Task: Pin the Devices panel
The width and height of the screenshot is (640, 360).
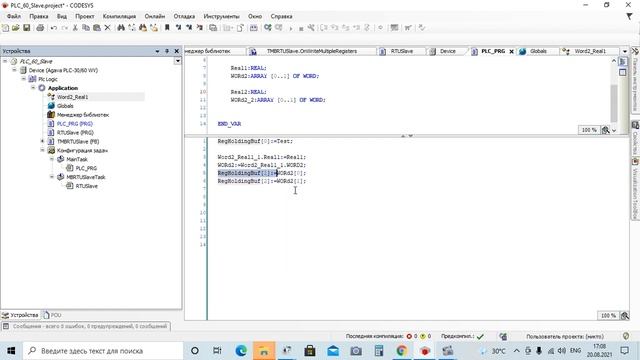Action: (x=167, y=51)
